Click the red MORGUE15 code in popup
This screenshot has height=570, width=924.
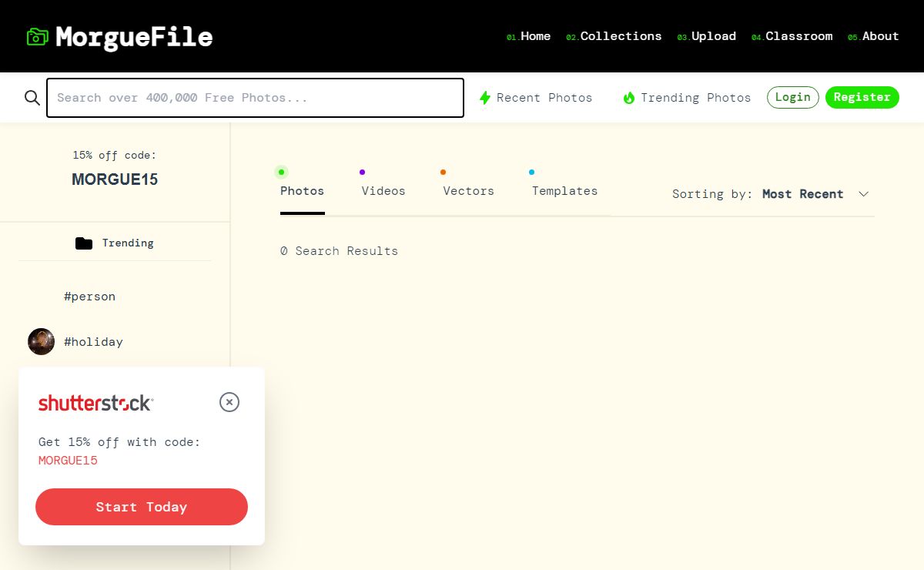[68, 461]
